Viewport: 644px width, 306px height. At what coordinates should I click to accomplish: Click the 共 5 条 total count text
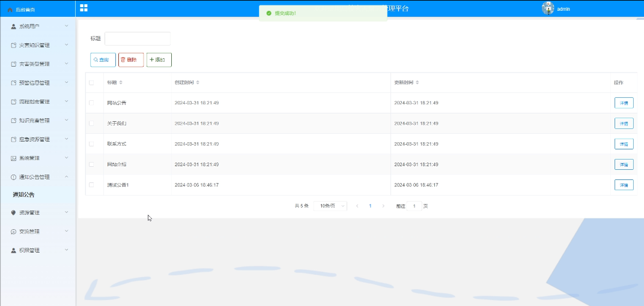click(302, 206)
